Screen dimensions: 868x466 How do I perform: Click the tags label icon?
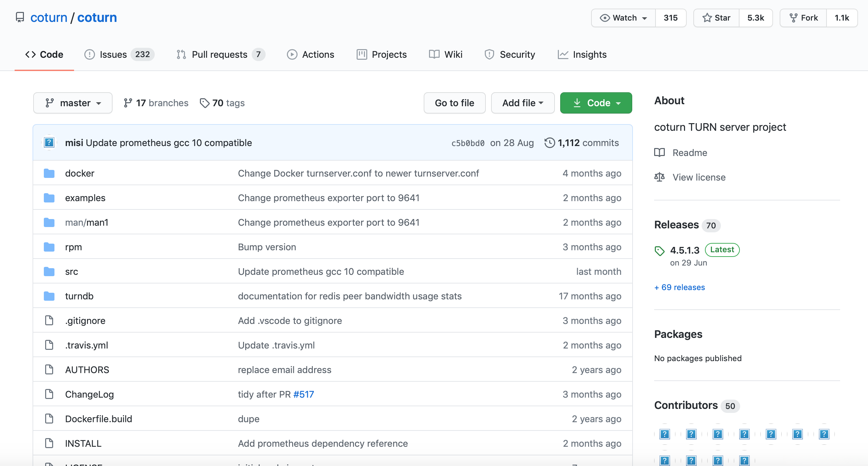tap(204, 103)
